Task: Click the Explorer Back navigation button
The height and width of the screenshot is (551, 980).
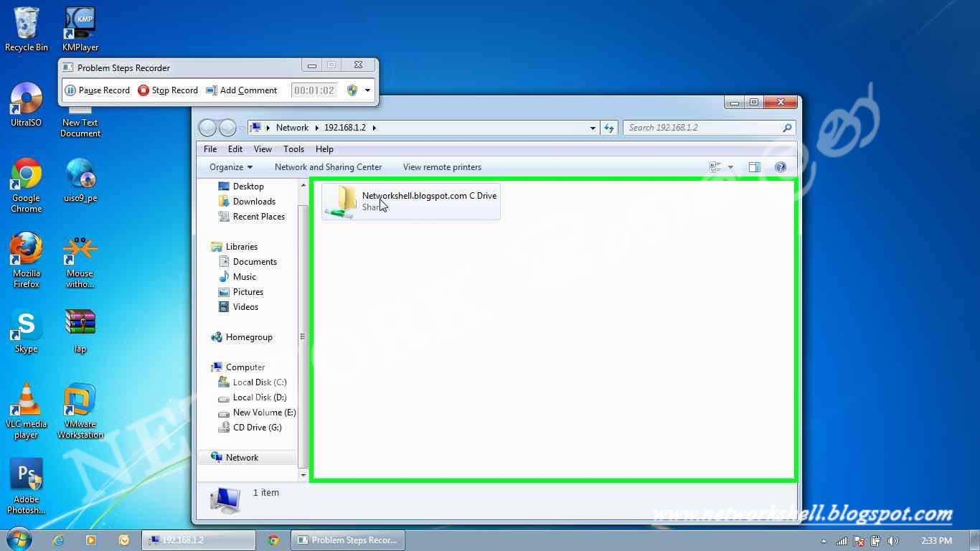Action: point(207,128)
